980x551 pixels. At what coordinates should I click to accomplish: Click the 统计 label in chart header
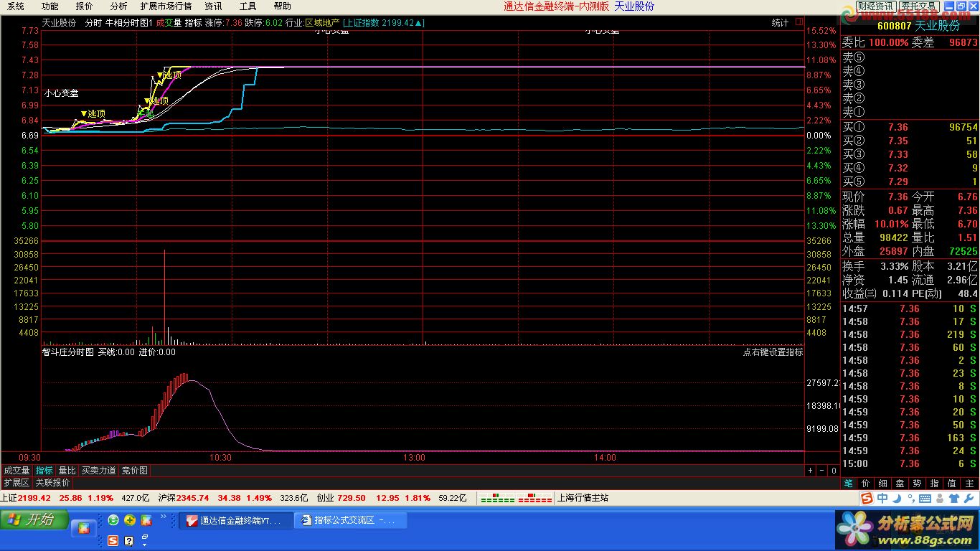tap(780, 23)
